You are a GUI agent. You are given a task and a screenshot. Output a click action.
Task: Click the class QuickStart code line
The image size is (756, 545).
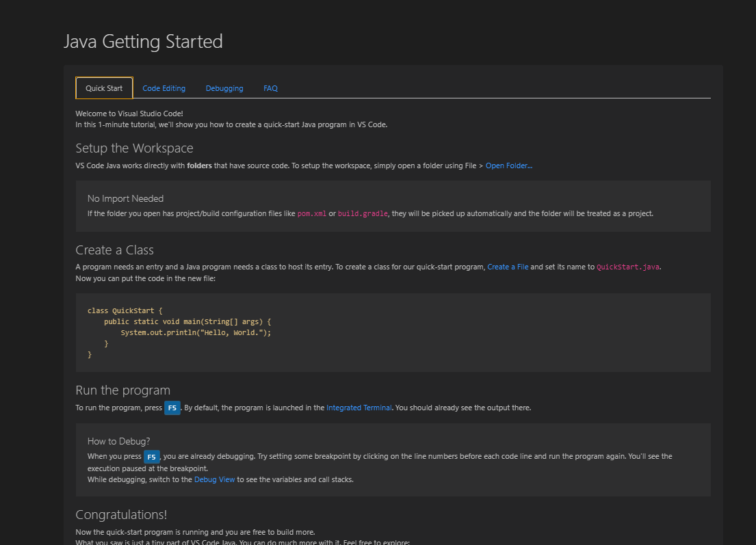pyautogui.click(x=125, y=310)
